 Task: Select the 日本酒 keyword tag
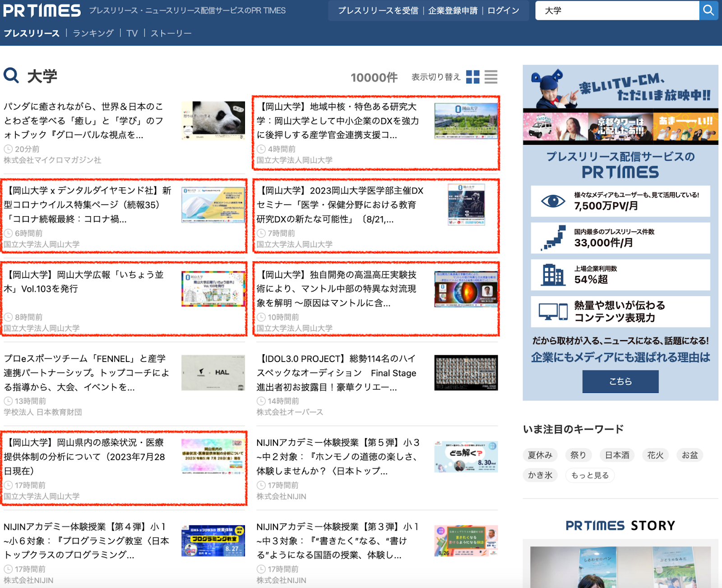617,455
